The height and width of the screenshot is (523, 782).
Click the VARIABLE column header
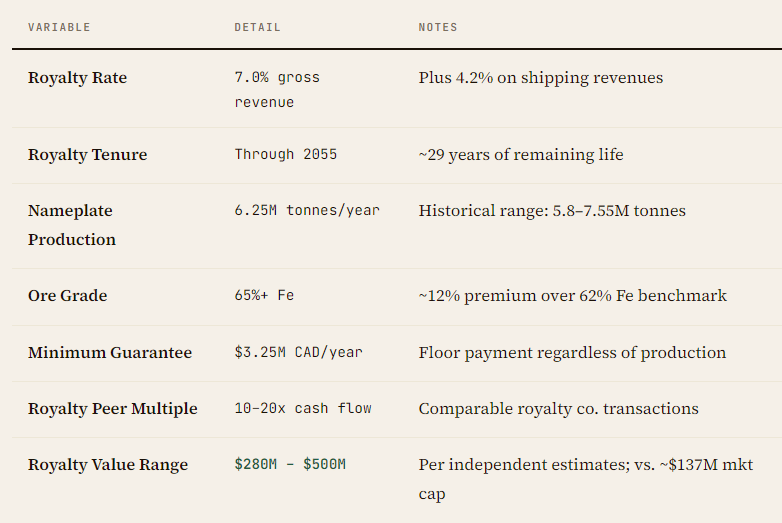click(x=59, y=27)
